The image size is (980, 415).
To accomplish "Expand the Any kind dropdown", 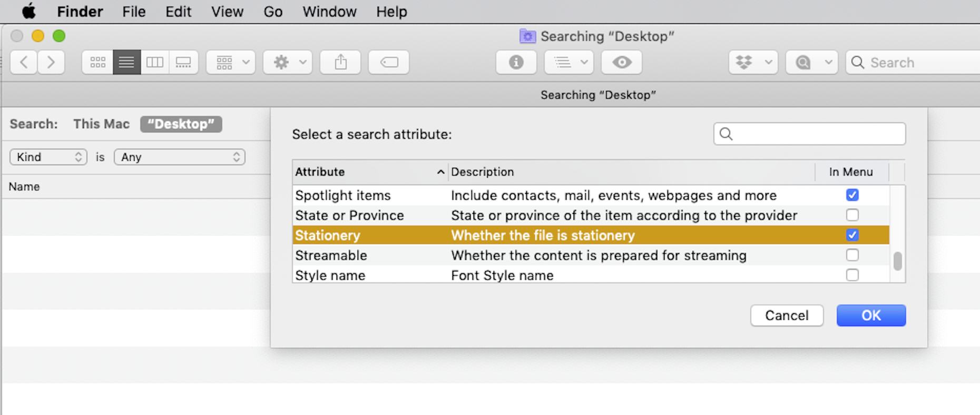I will point(180,157).
